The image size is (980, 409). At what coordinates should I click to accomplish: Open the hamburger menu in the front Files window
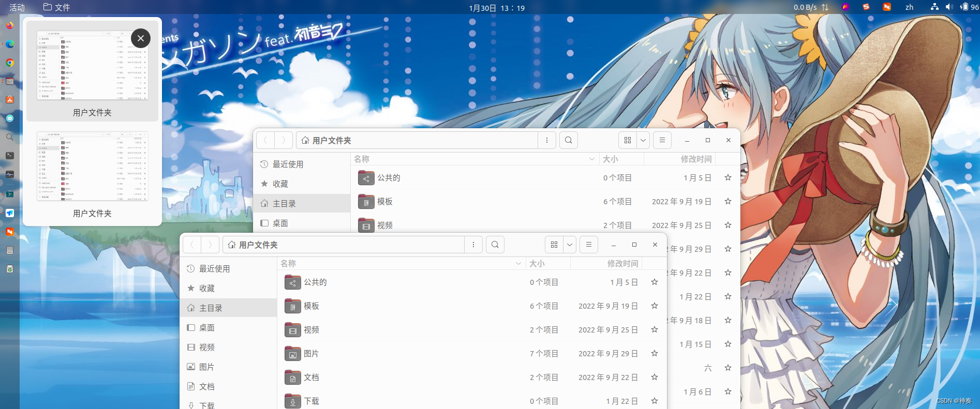[589, 245]
